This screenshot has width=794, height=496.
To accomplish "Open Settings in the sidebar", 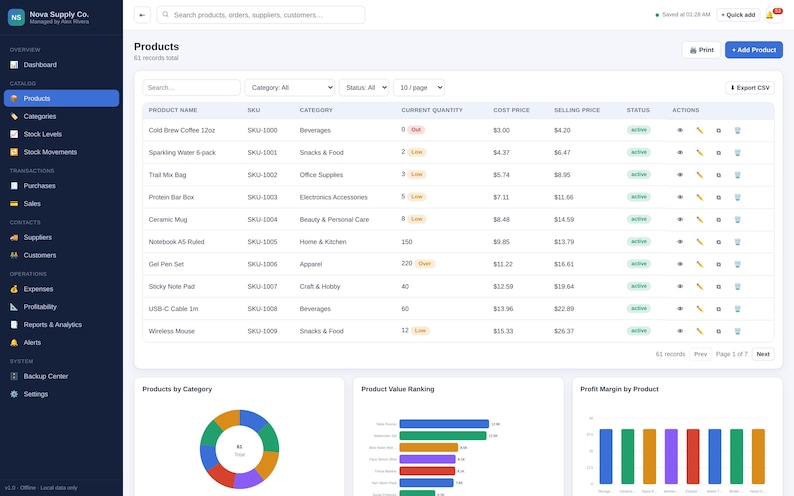I will (x=61, y=394).
